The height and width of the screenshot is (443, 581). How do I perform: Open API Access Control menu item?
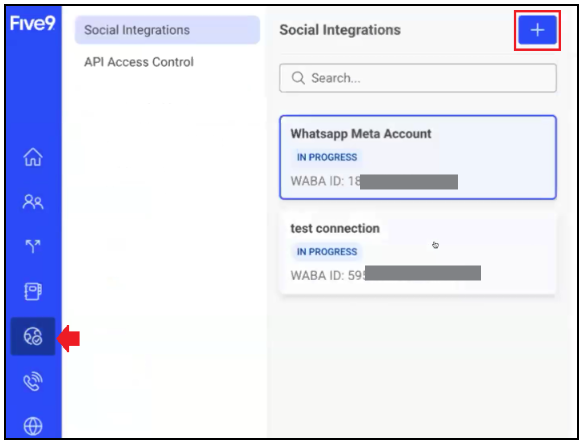tap(139, 62)
